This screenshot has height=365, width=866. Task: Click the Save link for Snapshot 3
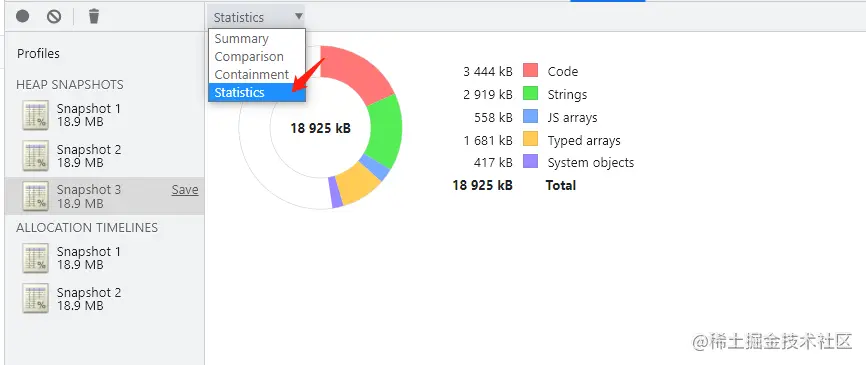(x=185, y=190)
